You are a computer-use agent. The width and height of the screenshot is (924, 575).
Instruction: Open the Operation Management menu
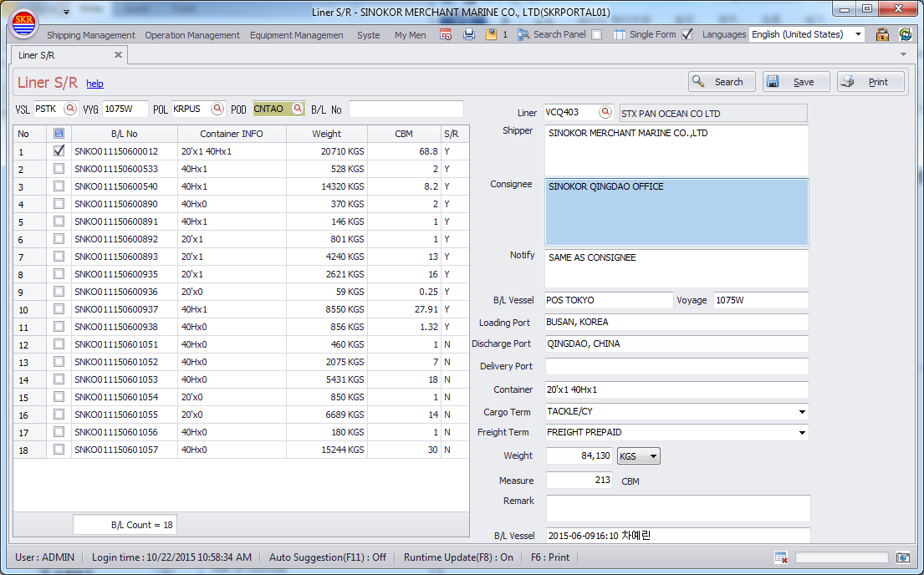(x=192, y=35)
